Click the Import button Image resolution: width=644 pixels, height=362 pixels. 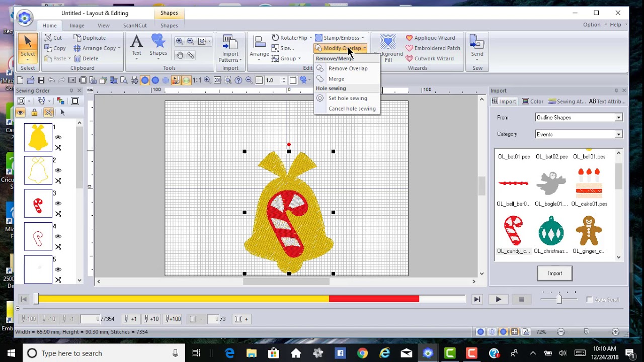pyautogui.click(x=555, y=274)
